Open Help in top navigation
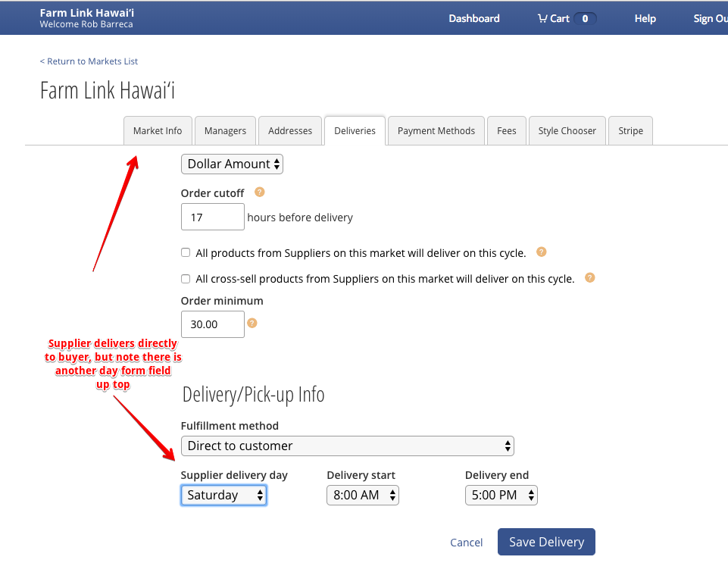Screen dimensions: 728x585 pyautogui.click(x=645, y=19)
